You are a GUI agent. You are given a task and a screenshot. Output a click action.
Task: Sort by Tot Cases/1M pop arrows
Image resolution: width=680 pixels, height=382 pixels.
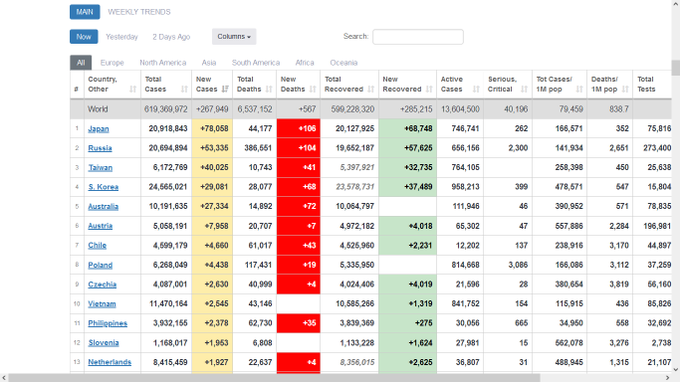[579, 89]
